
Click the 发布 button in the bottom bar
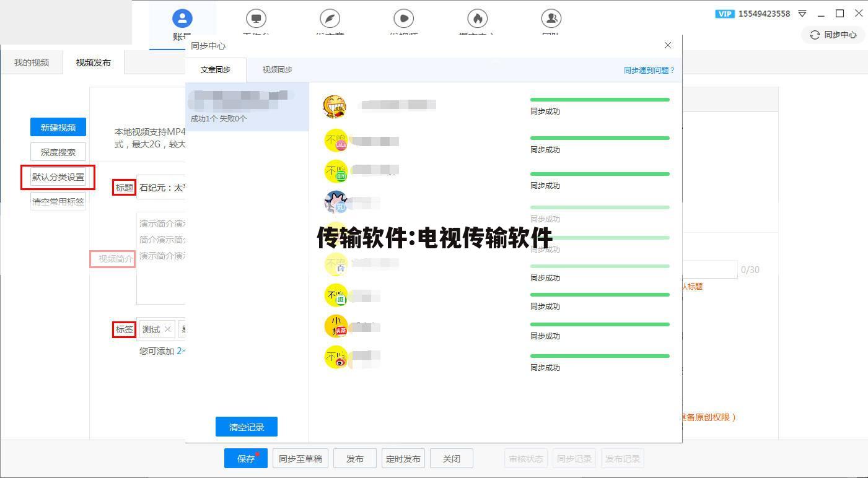[355, 459]
